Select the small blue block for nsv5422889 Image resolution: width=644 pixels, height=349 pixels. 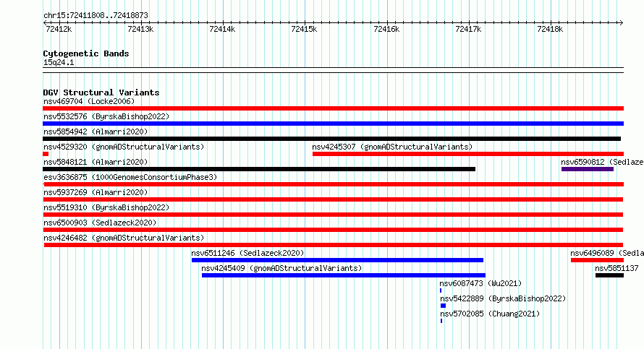443,306
